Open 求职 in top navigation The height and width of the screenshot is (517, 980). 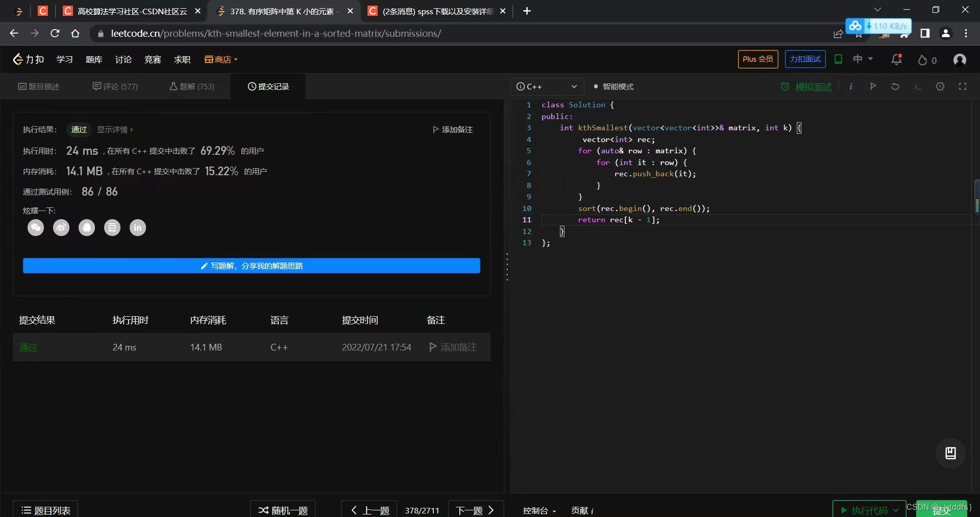tap(182, 59)
